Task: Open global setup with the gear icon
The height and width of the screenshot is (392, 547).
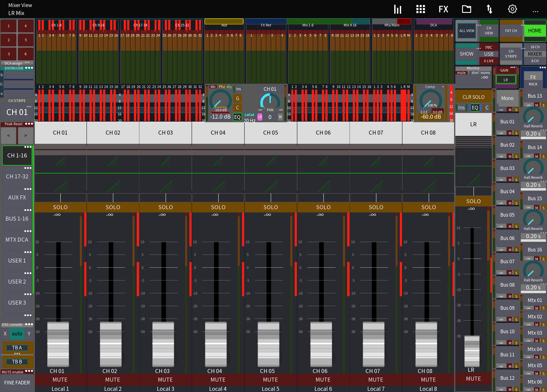Action: coord(512,9)
